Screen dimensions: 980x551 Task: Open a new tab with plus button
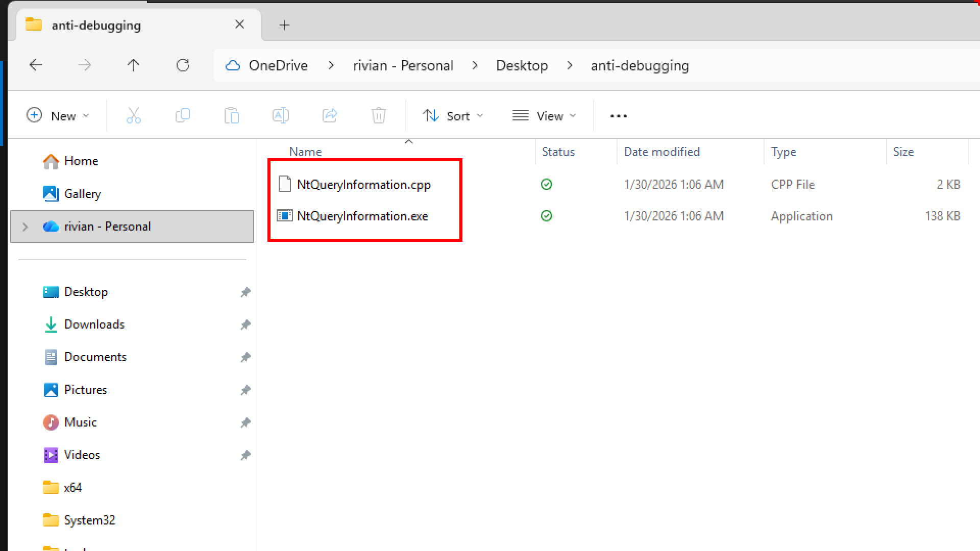[284, 25]
